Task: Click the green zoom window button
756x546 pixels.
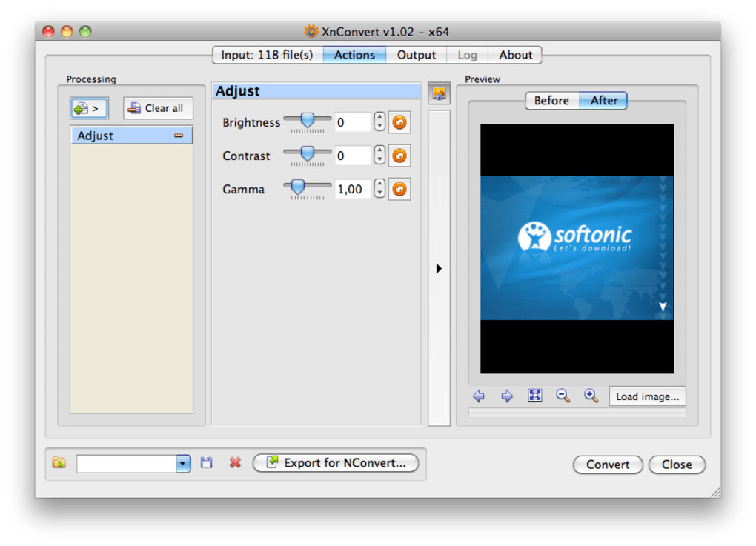Action: tap(85, 32)
